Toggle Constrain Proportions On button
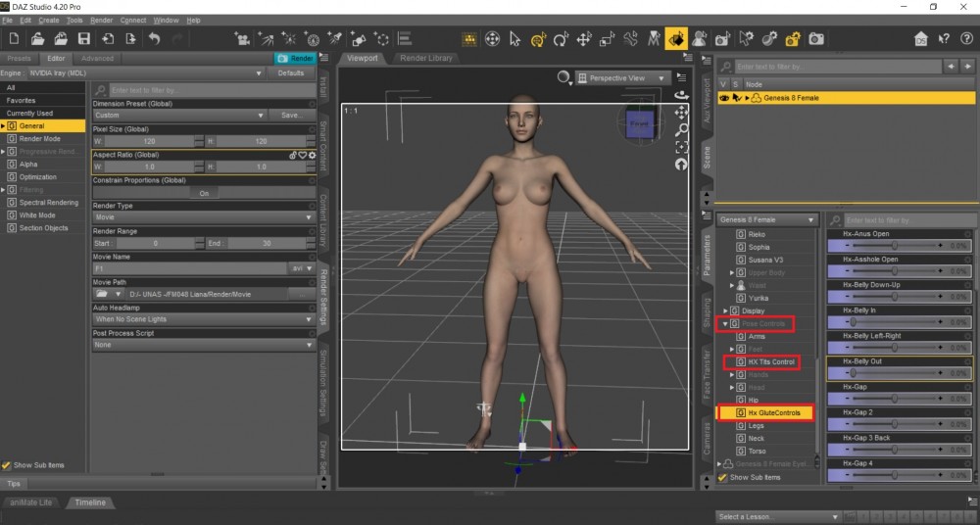This screenshot has height=525, width=980. (x=204, y=193)
